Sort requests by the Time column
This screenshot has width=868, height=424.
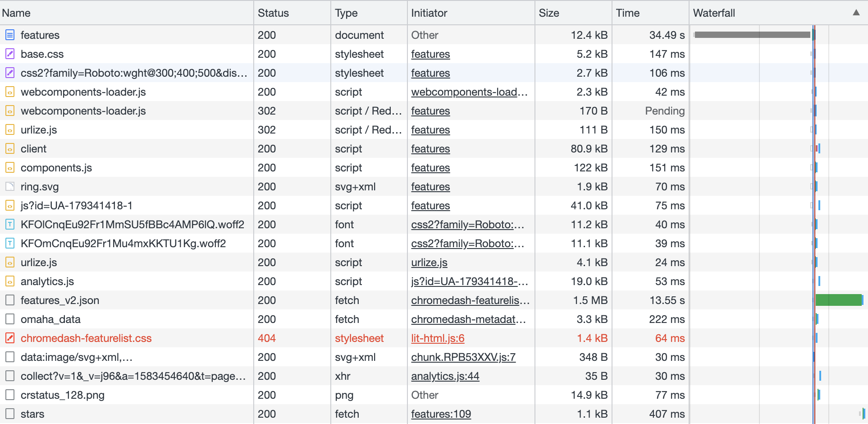pyautogui.click(x=627, y=13)
